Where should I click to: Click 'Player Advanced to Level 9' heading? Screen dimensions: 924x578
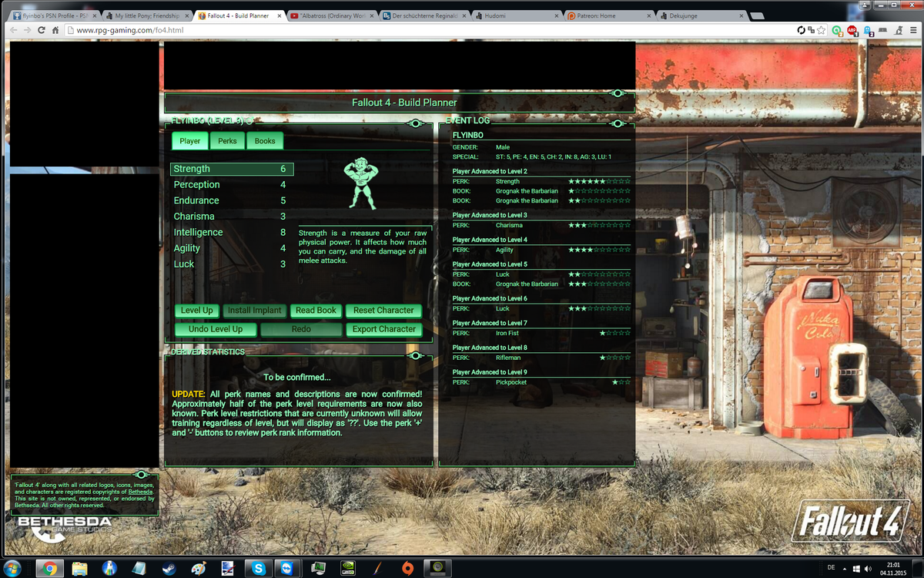[490, 372]
